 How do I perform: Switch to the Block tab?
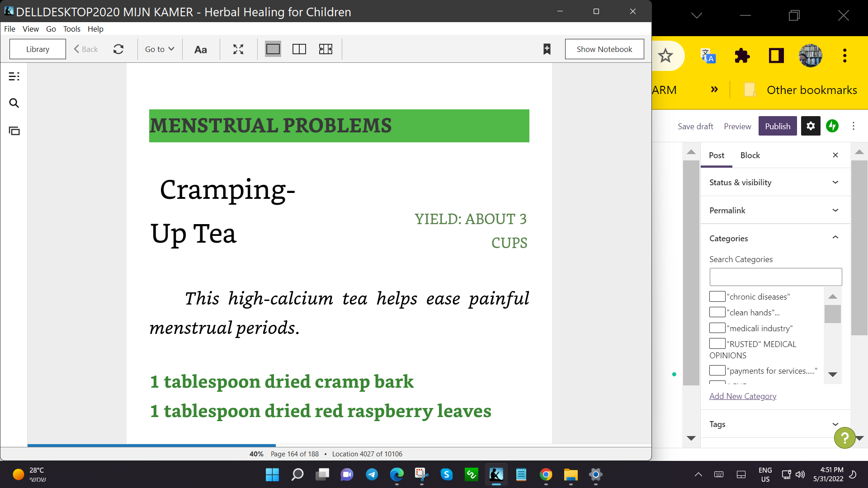click(750, 155)
